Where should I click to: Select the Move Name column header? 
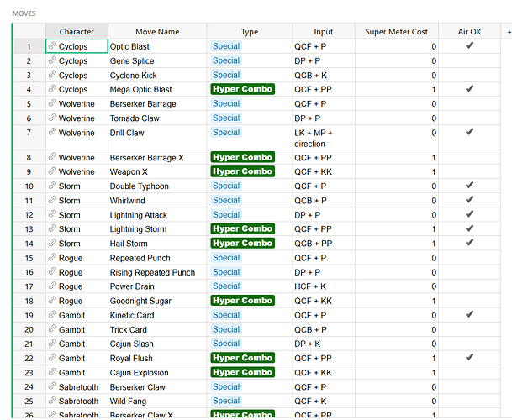pyautogui.click(x=157, y=31)
